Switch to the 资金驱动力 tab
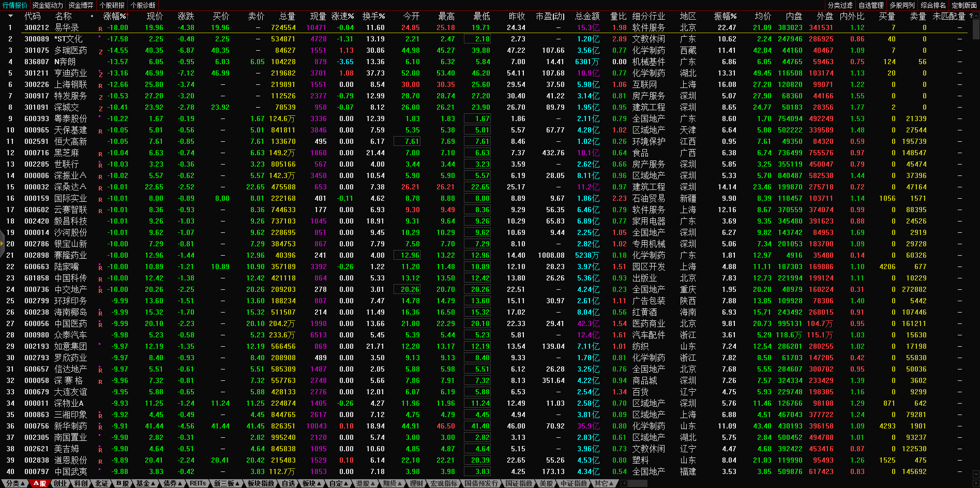 48,5
